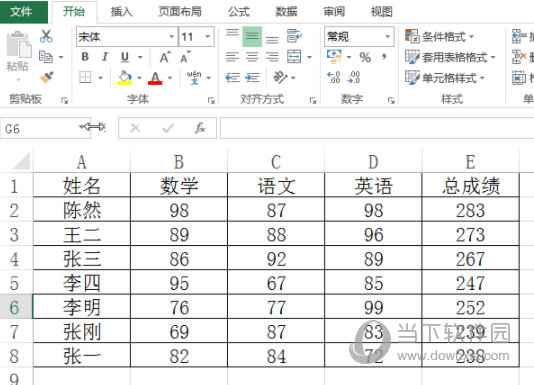Toggle Underline formatting

[125, 57]
